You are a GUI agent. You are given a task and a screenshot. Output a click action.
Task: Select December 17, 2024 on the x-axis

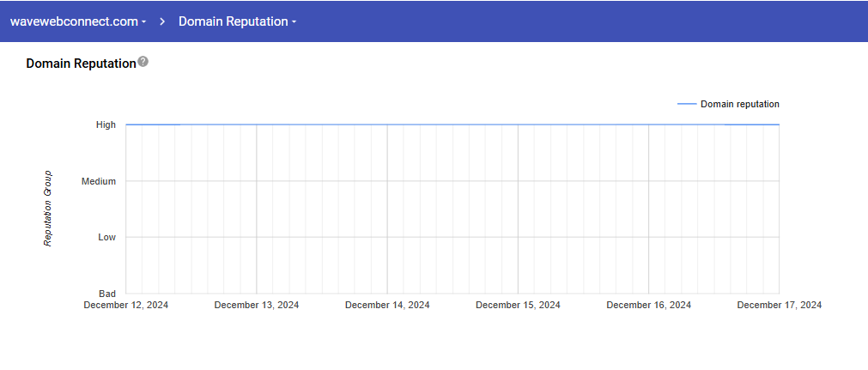779,305
